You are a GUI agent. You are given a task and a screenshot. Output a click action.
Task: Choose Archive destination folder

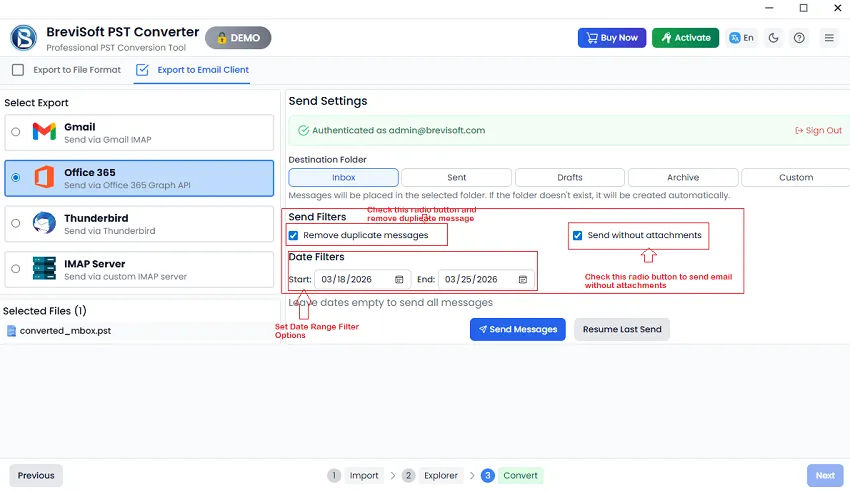click(683, 177)
